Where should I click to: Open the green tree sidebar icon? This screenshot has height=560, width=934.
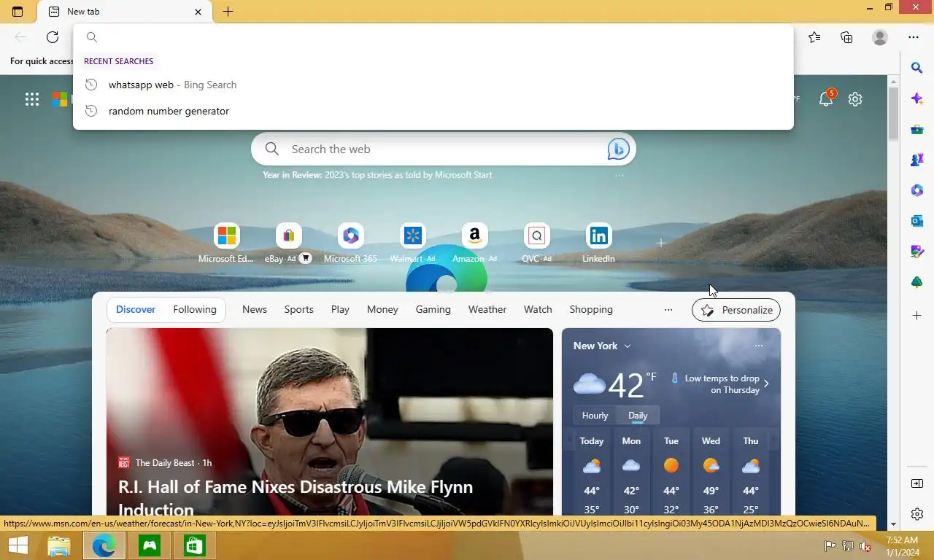coord(917,282)
